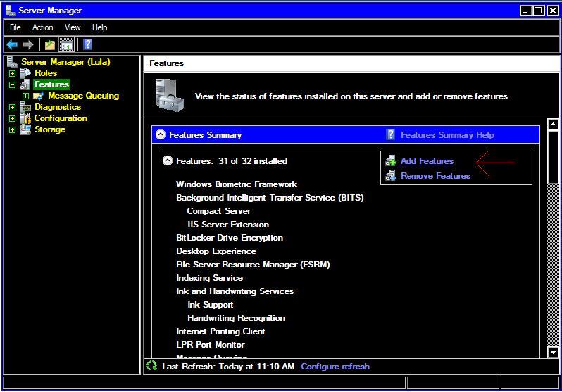Viewport: 562px width, 392px height.
Task: Click the scrollbar down arrow
Action: (553, 352)
